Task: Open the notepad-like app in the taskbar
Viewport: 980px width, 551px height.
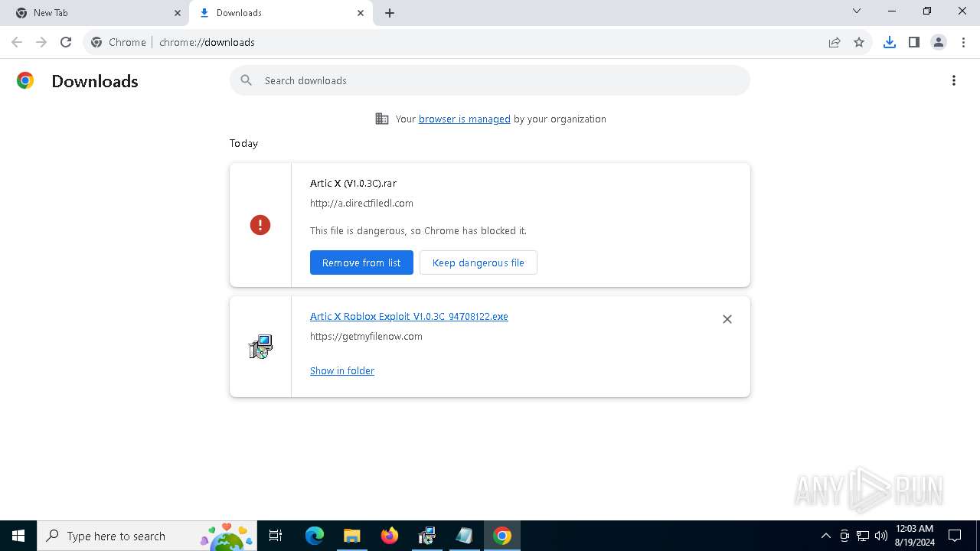Action: [465, 536]
